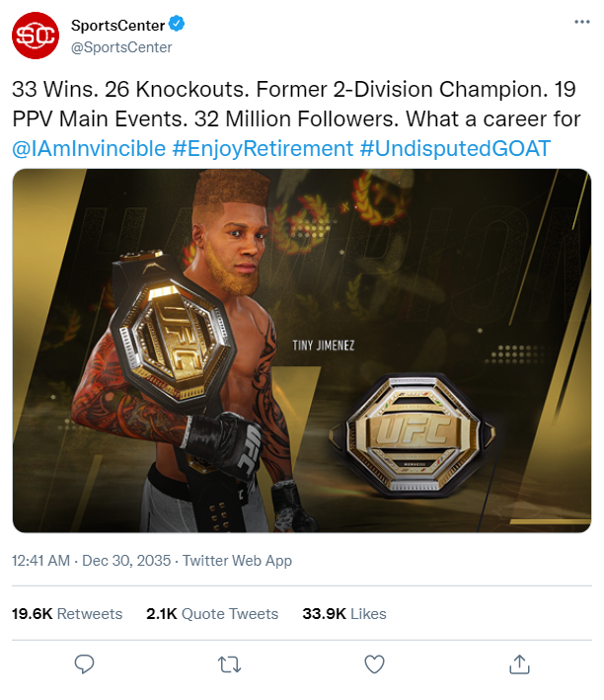Screen dimensions: 604x700
Task: Click the retweet arrows icon
Action: tap(229, 664)
